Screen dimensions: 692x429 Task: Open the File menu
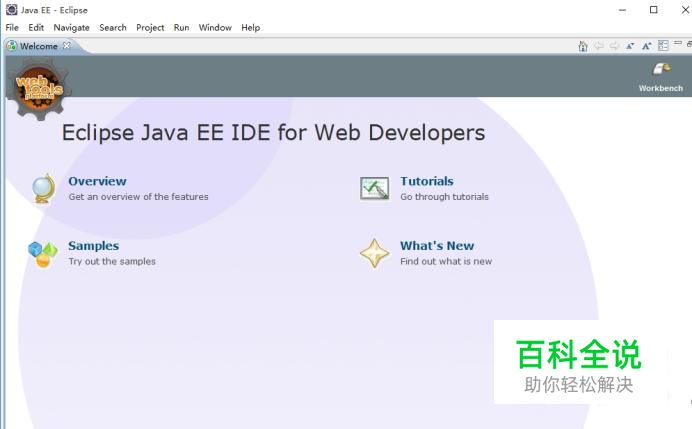point(12,27)
